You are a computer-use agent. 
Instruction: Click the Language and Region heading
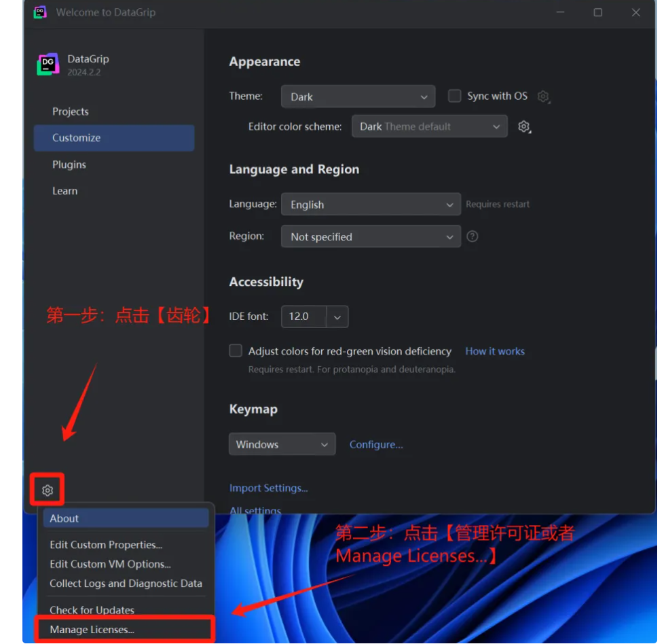(294, 169)
